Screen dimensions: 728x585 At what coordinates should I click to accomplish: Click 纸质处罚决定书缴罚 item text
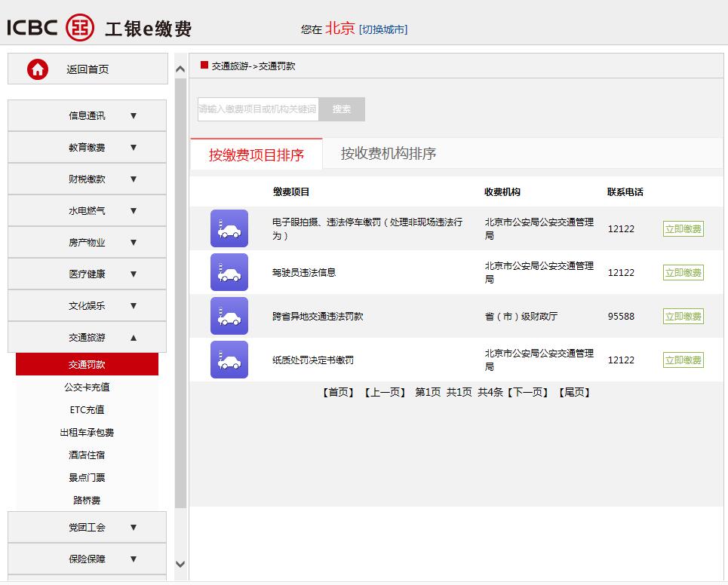[313, 360]
